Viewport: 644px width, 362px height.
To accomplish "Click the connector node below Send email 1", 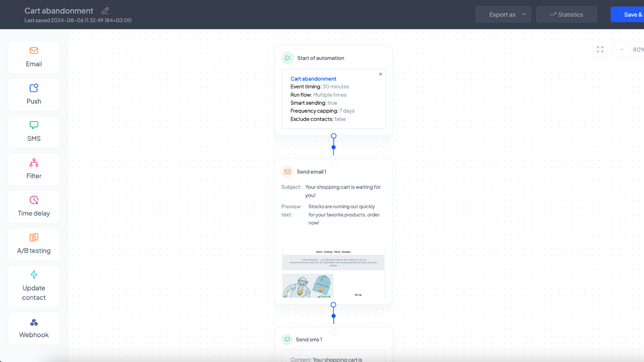I will tap(333, 305).
